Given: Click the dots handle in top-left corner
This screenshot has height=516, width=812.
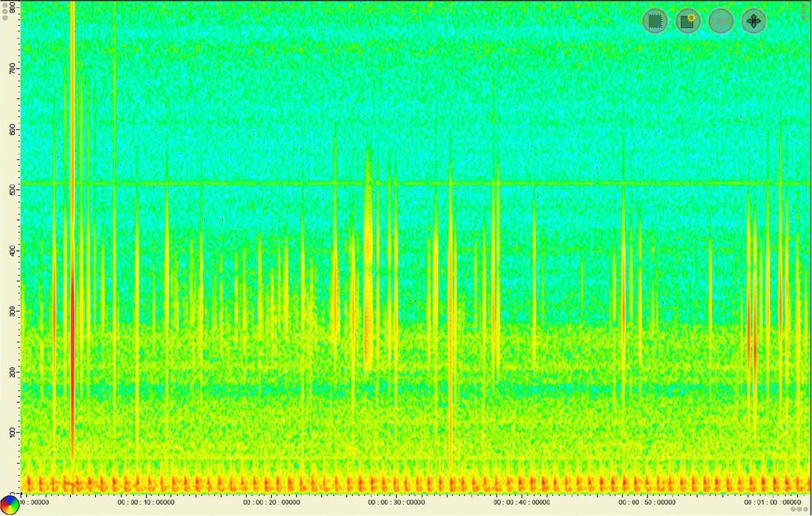Looking at the screenshot, I should [x=5, y=10].
